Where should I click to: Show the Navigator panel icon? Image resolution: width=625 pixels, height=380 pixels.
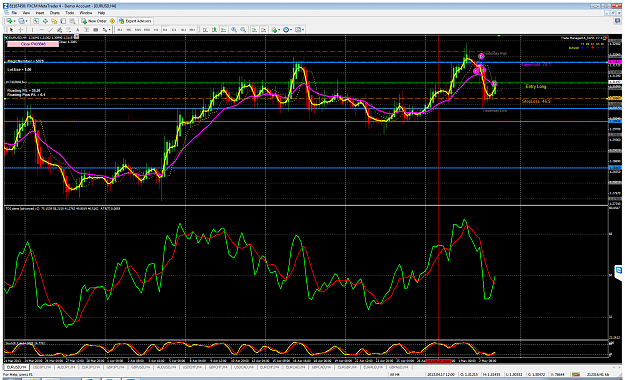(54, 21)
